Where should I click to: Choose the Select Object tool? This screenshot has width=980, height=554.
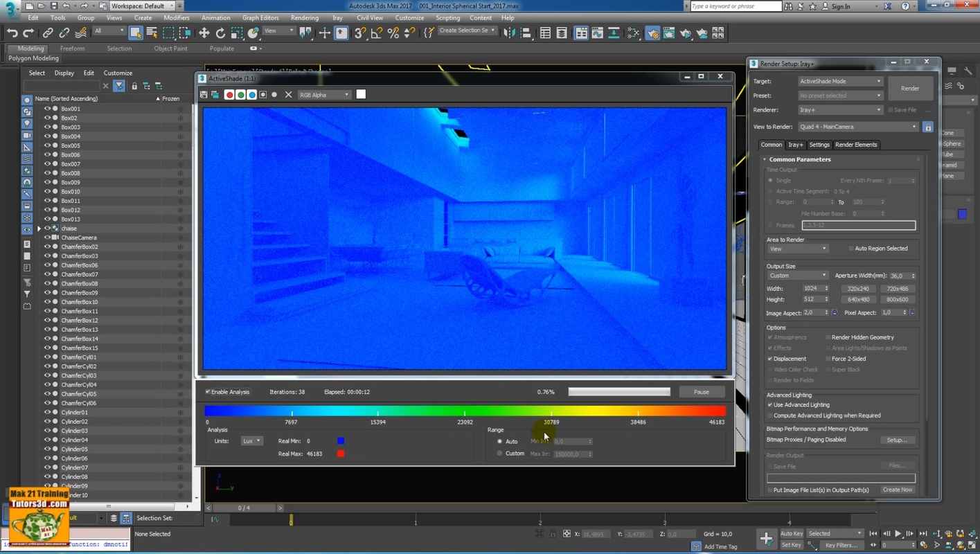click(x=136, y=33)
